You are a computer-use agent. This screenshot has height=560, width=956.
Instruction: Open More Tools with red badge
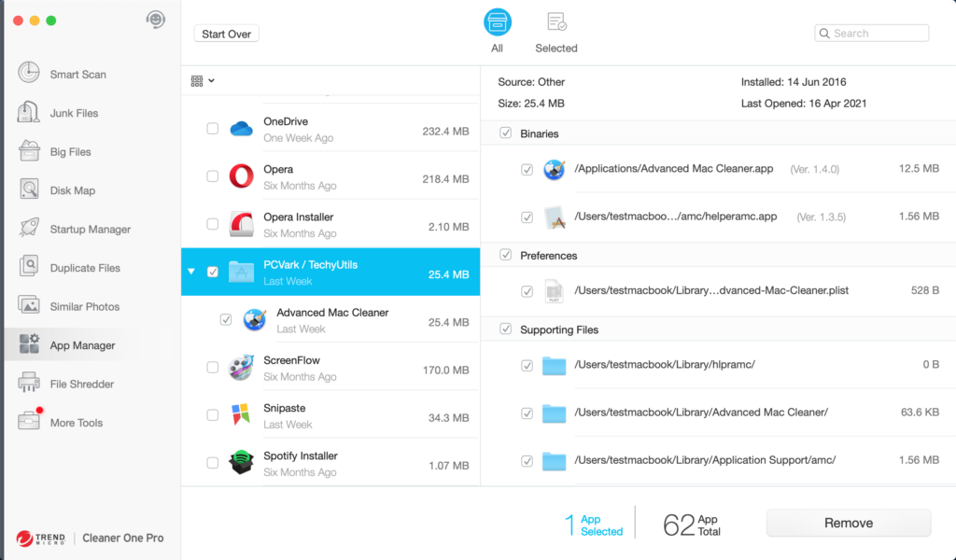(x=76, y=423)
